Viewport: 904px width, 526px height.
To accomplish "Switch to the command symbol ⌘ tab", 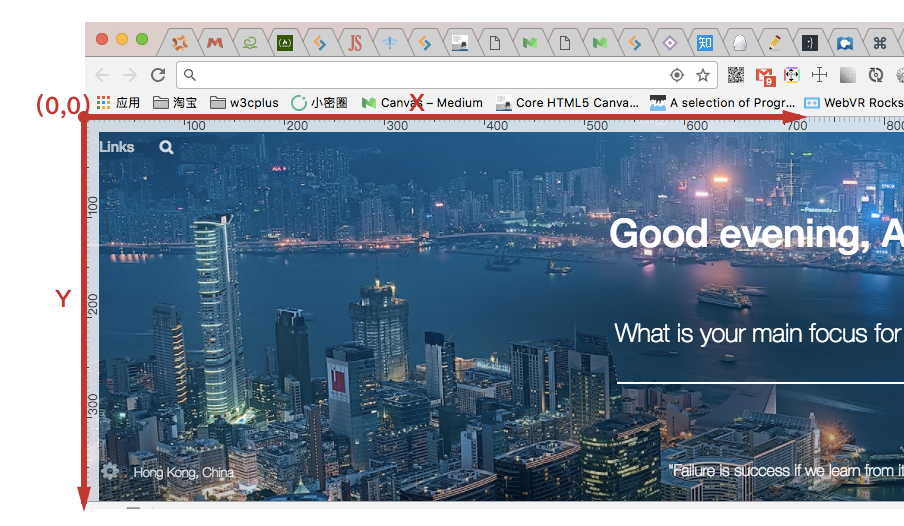I will 880,43.
